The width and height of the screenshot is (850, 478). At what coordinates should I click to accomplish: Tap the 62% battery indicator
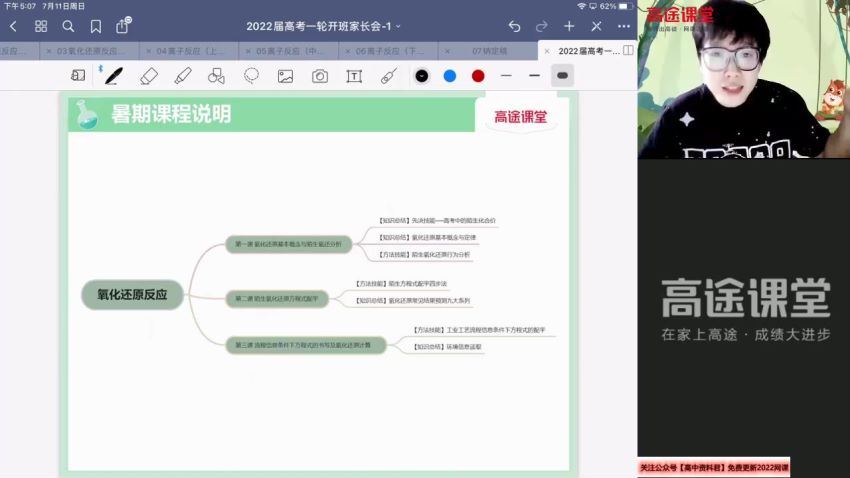click(616, 7)
